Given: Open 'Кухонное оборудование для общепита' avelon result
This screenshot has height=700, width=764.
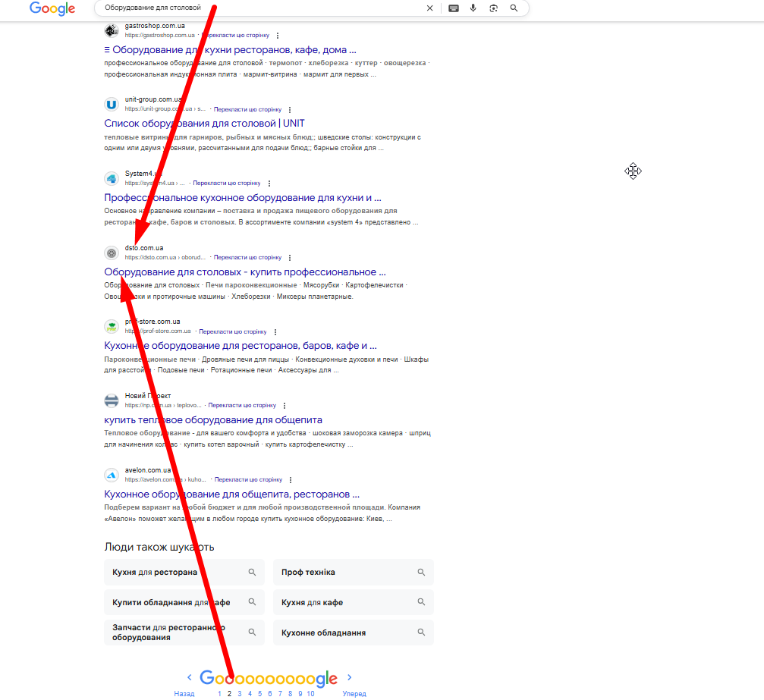Looking at the screenshot, I should point(232,494).
